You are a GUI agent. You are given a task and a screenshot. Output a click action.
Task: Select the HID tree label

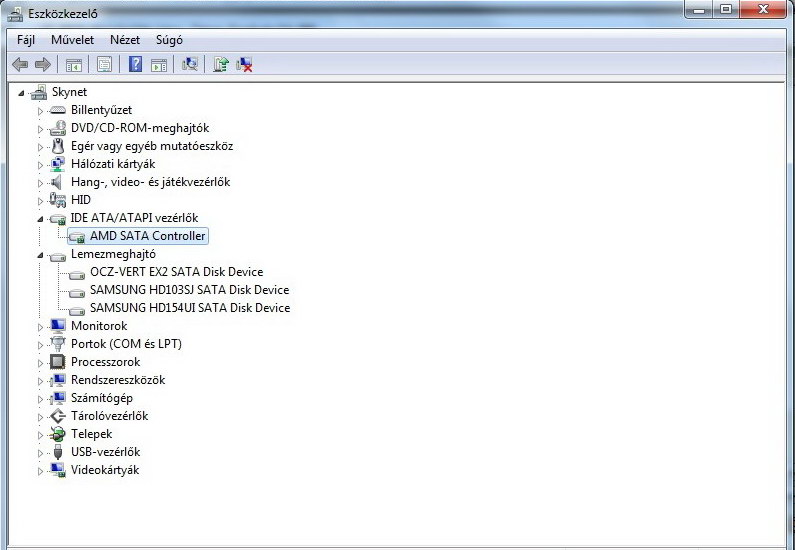[x=81, y=200]
